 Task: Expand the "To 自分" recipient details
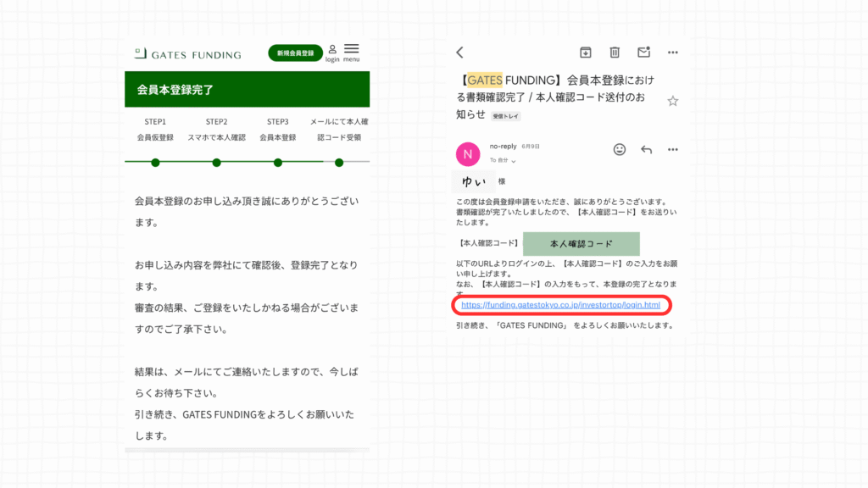[503, 160]
